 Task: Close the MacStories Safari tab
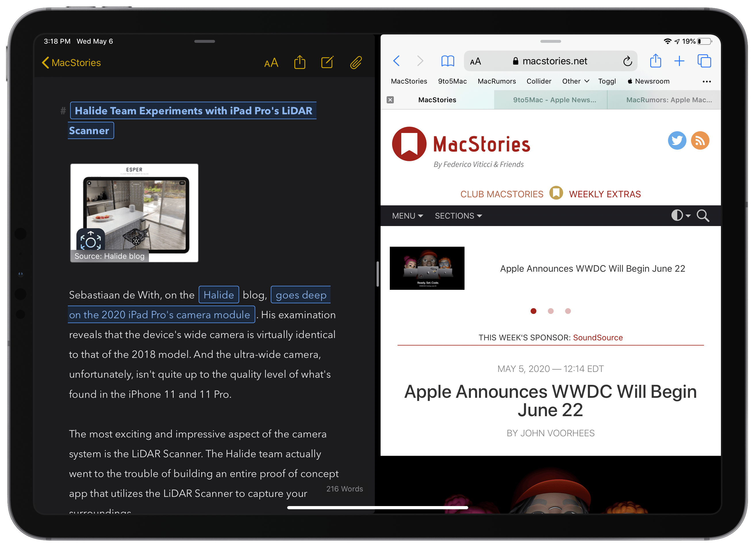point(390,100)
